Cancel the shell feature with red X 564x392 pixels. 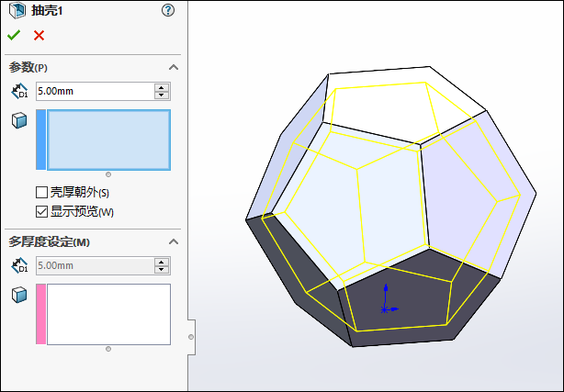click(x=39, y=35)
